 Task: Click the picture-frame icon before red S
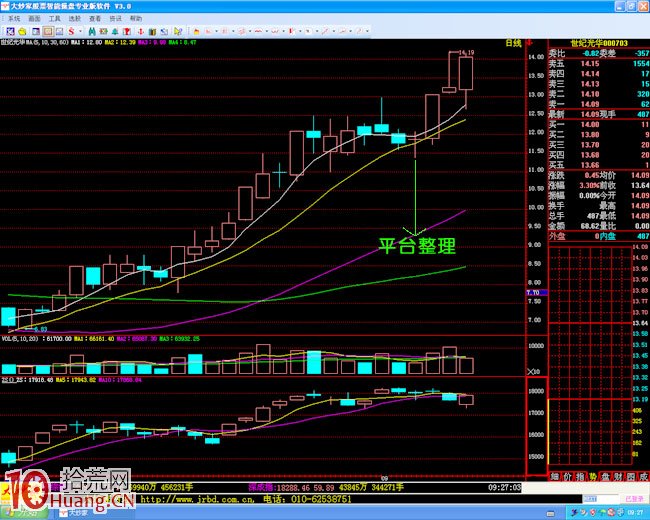click(59, 31)
